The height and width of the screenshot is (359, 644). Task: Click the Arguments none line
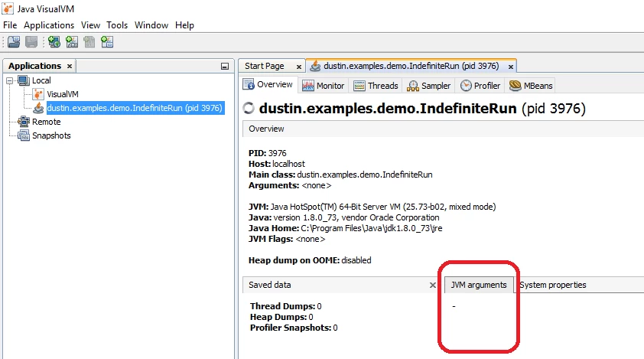pos(290,185)
